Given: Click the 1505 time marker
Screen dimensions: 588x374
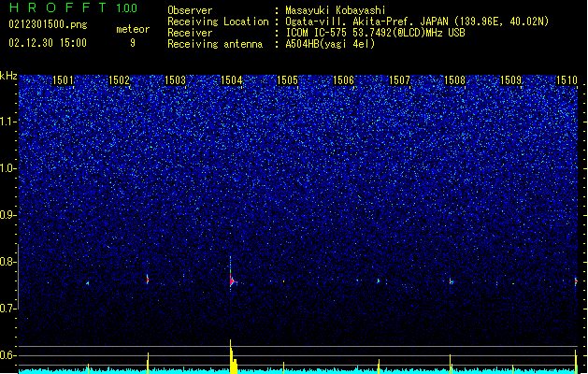Looking at the screenshot, I should pyautogui.click(x=287, y=80).
